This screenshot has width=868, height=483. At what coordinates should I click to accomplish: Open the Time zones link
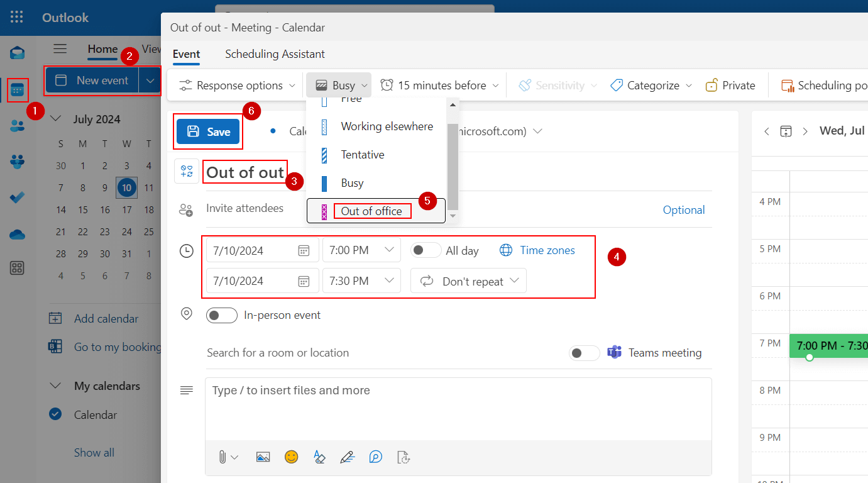tap(547, 250)
